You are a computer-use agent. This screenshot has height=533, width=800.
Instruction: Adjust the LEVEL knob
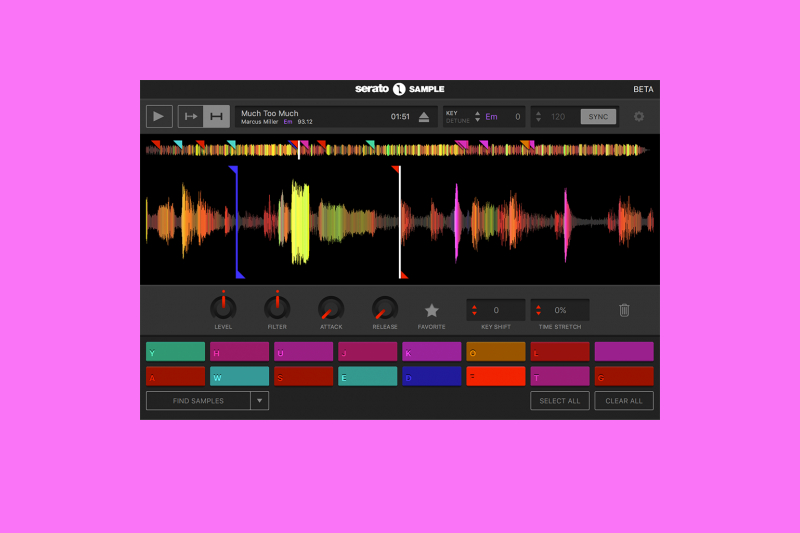click(223, 307)
